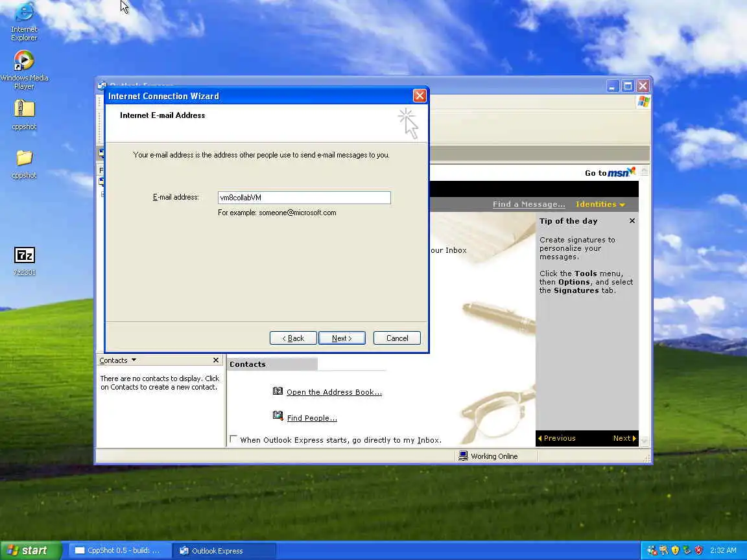Viewport: 747px width, 560px height.
Task: Switch to CppShot 0.5 taskbar button
Action: [x=119, y=550]
